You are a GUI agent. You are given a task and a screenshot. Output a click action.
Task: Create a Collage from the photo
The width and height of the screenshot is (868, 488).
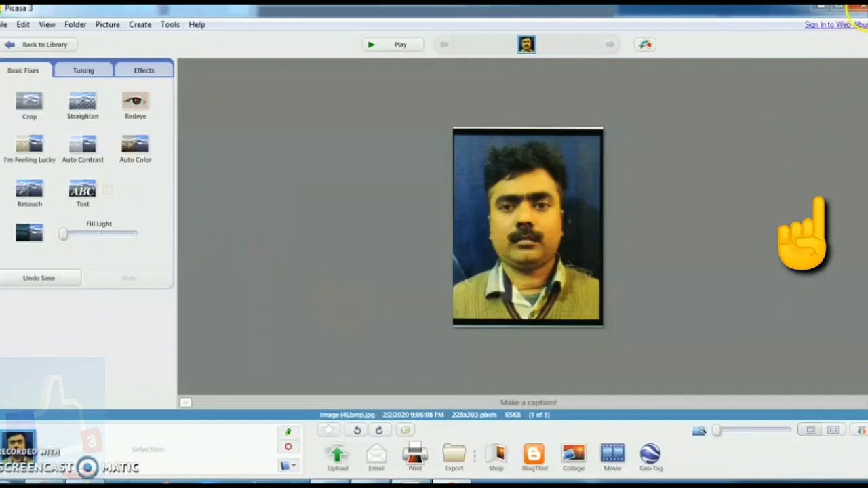click(573, 454)
